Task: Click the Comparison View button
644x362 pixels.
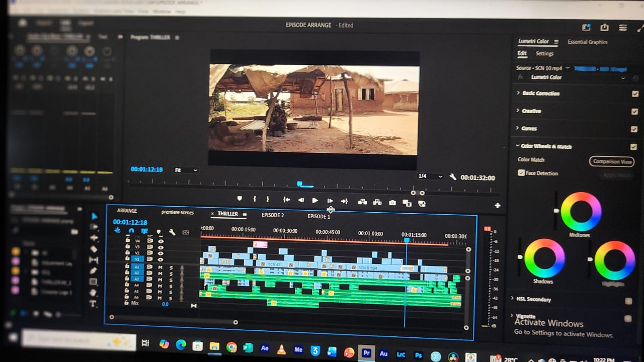Action: (611, 161)
